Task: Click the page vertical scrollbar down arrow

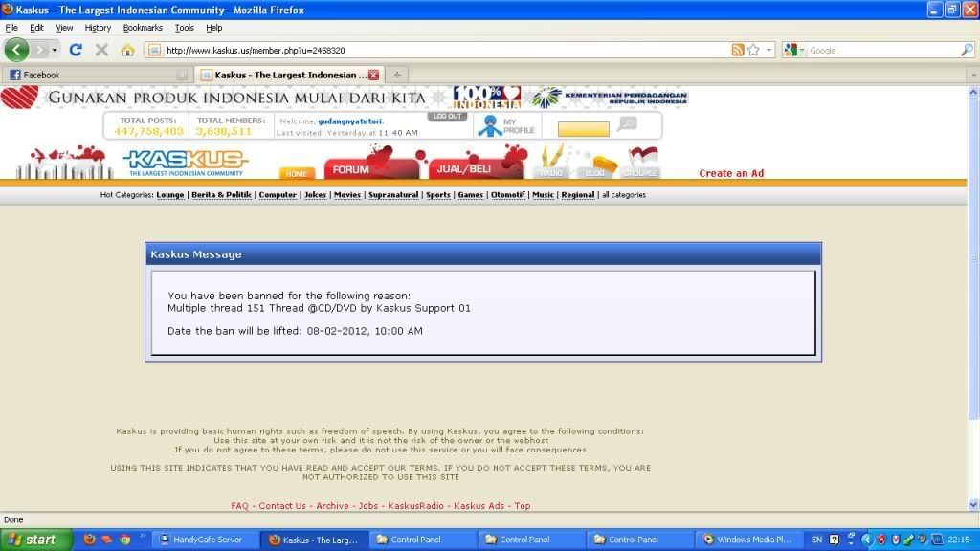Action: click(x=973, y=504)
